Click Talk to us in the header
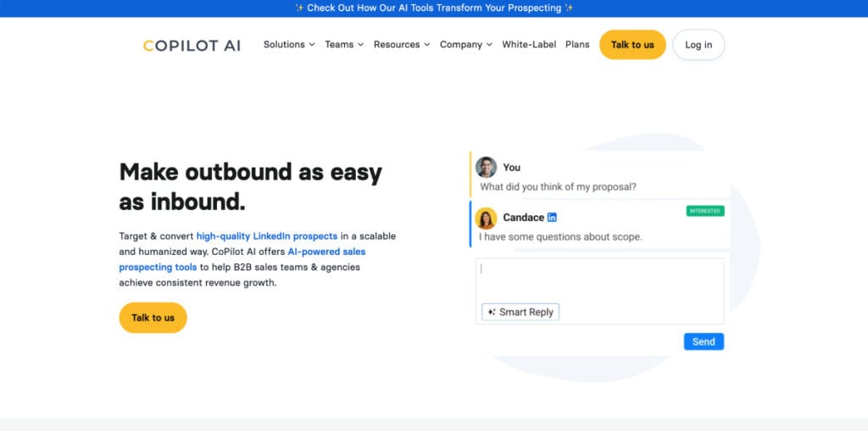This screenshot has width=868, height=431. coord(632,45)
